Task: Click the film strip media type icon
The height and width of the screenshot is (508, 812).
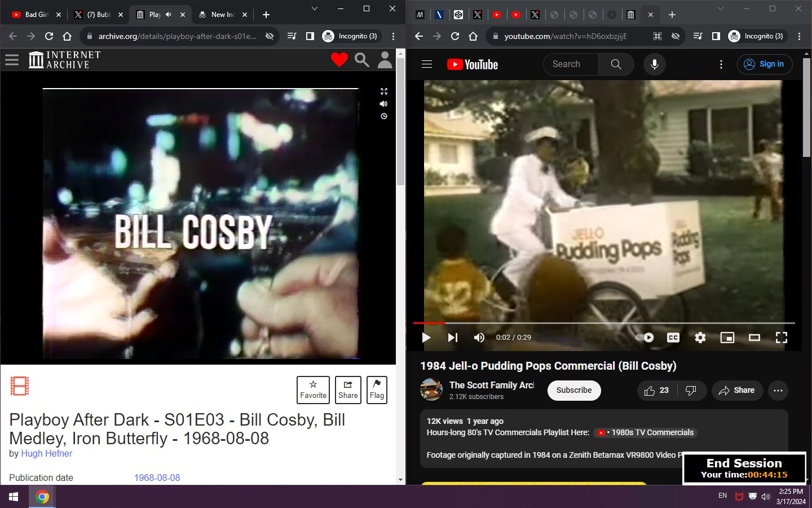Action: (20, 386)
